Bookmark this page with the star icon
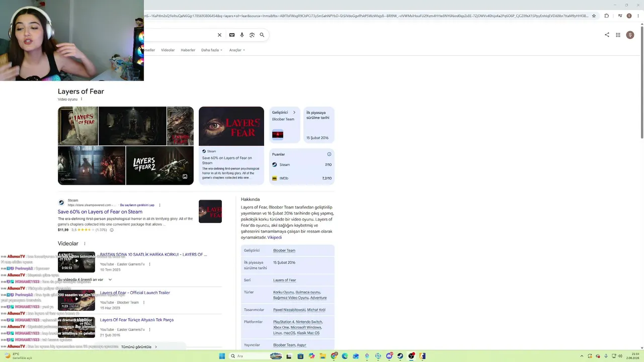Screen dimensions: 644x362 point(594,16)
